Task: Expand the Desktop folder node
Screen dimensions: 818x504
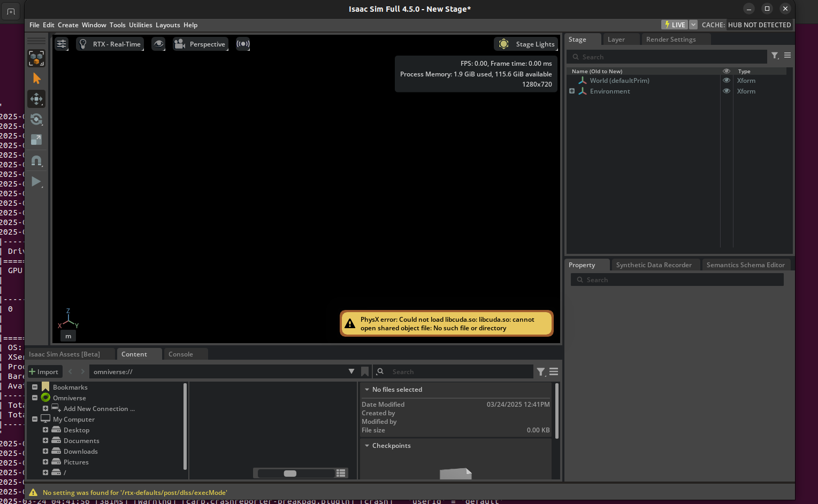Action: coord(45,430)
